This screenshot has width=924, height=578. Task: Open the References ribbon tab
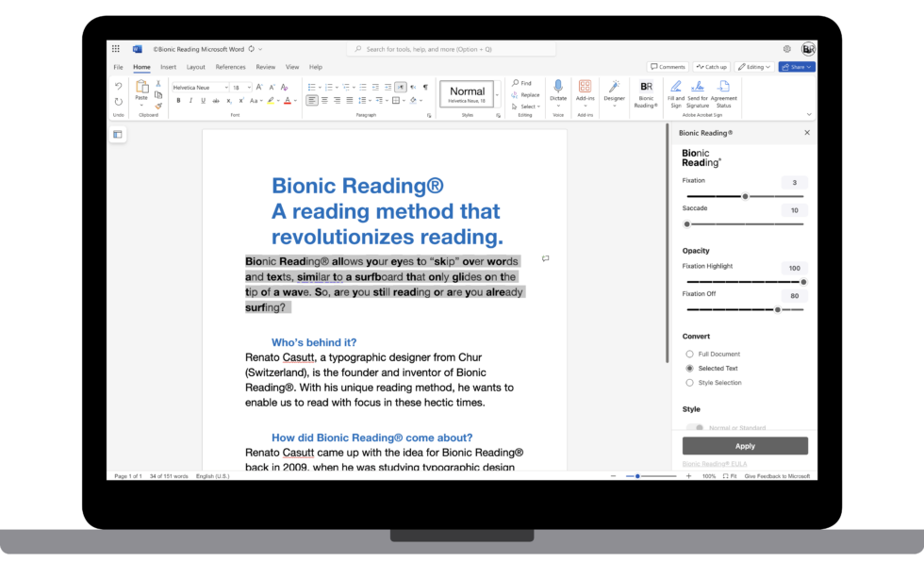pyautogui.click(x=230, y=67)
